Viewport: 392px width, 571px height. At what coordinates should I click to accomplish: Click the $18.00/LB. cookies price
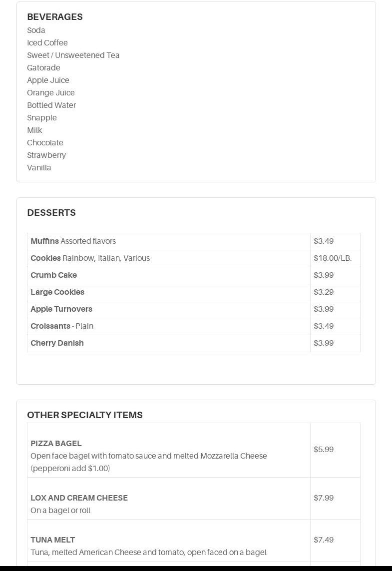coord(333,258)
